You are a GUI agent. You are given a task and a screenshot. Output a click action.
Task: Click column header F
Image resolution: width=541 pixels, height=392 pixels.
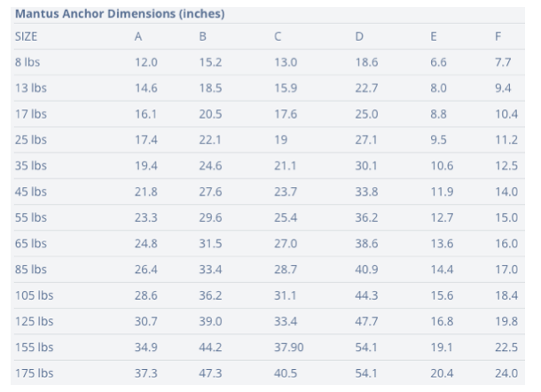click(x=498, y=37)
